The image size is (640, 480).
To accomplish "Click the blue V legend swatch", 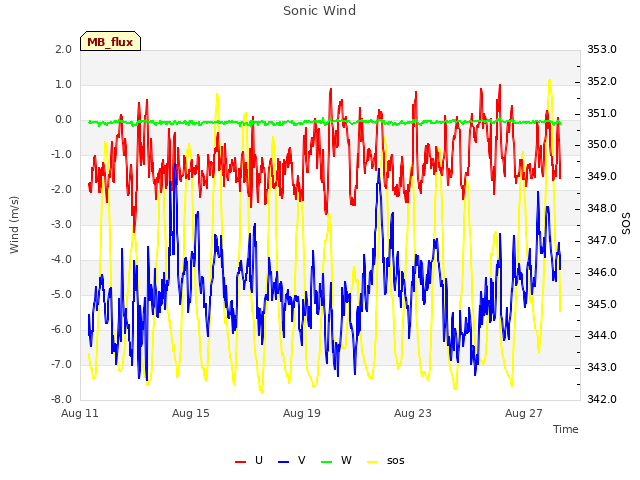I will (283, 461).
